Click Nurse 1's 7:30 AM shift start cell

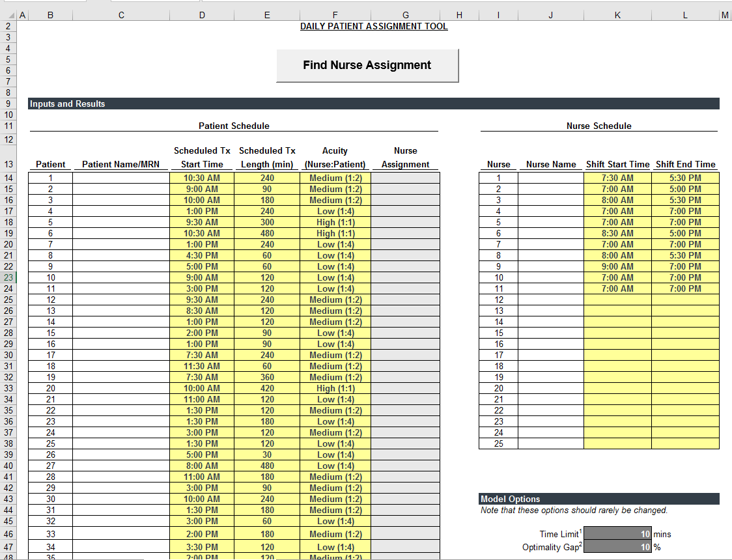click(x=617, y=177)
